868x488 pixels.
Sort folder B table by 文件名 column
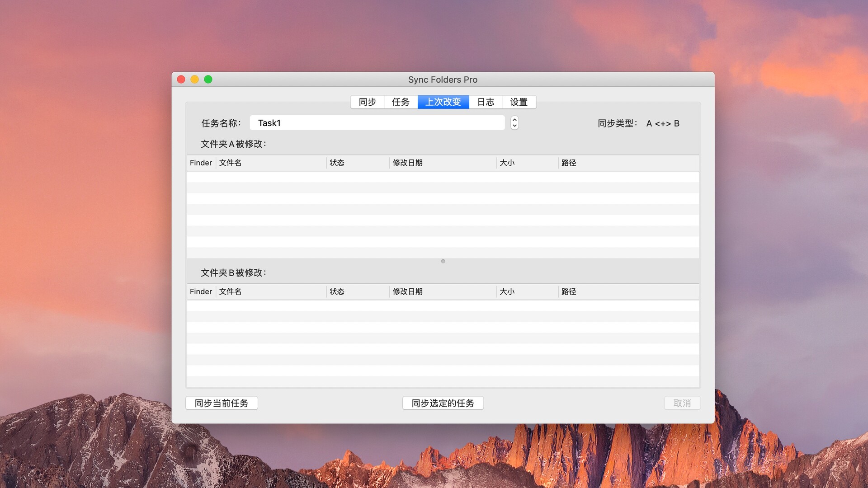point(271,291)
